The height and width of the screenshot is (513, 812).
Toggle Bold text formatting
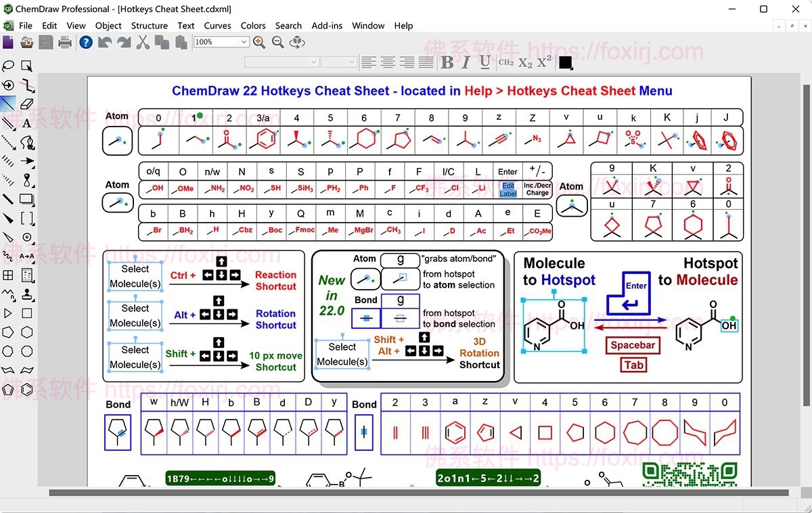tap(447, 62)
